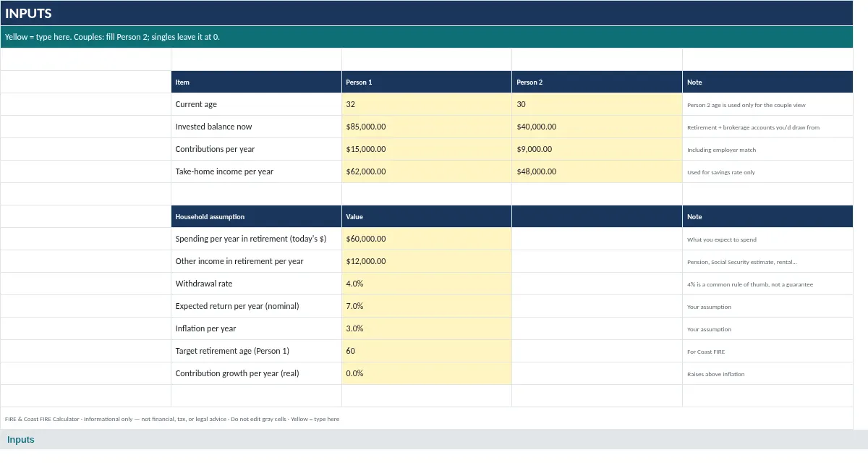Select the Person 1 header cell
The width and height of the screenshot is (868, 463).
tap(427, 82)
